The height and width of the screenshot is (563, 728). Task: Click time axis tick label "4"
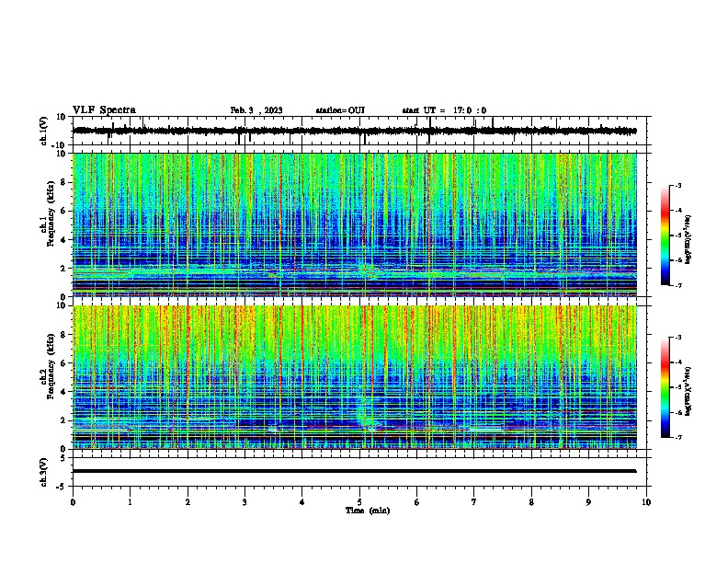click(x=302, y=502)
